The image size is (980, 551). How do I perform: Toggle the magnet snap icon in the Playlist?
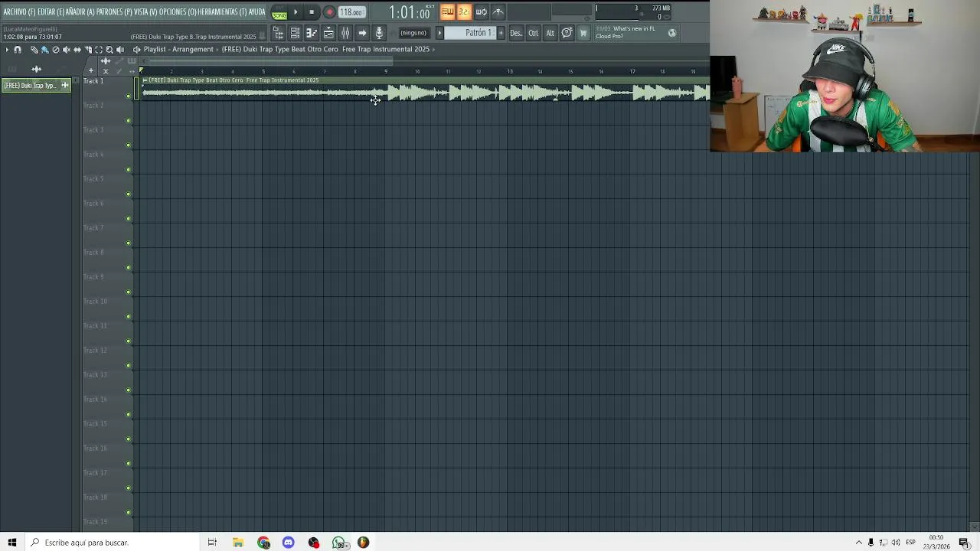click(18, 50)
